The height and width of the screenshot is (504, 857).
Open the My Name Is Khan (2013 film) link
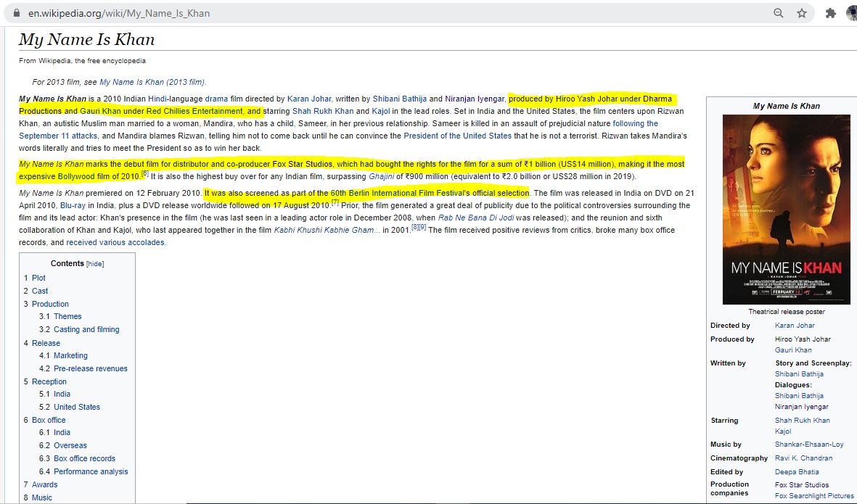point(152,82)
